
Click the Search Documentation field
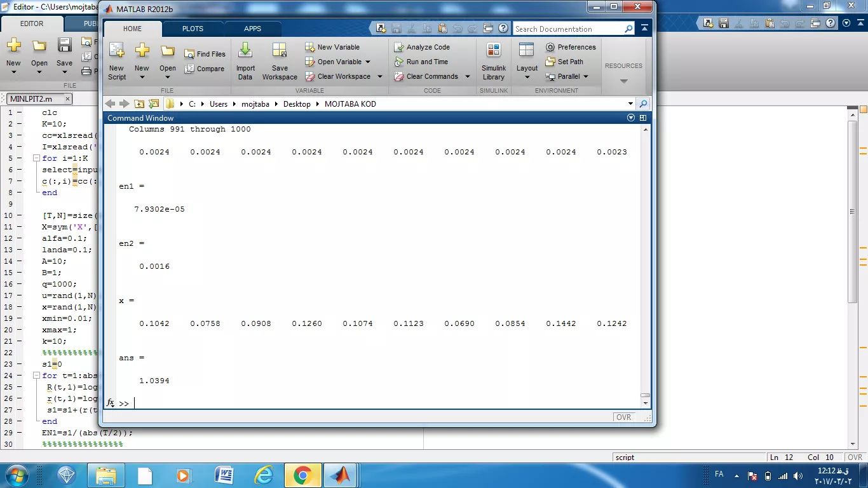tap(568, 29)
